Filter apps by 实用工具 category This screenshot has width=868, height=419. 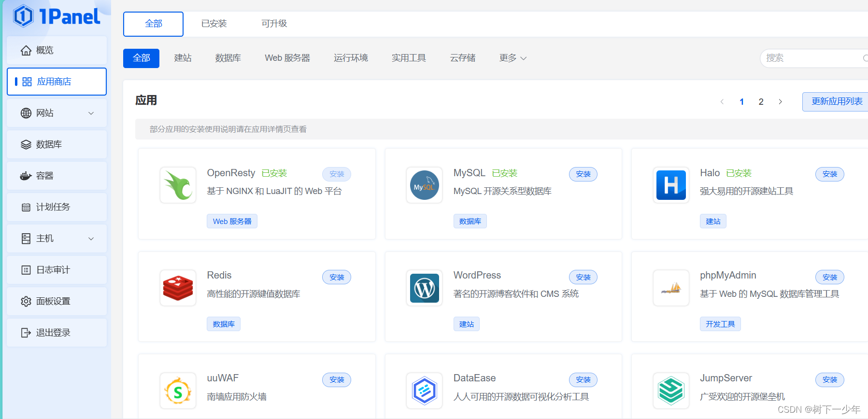[409, 58]
